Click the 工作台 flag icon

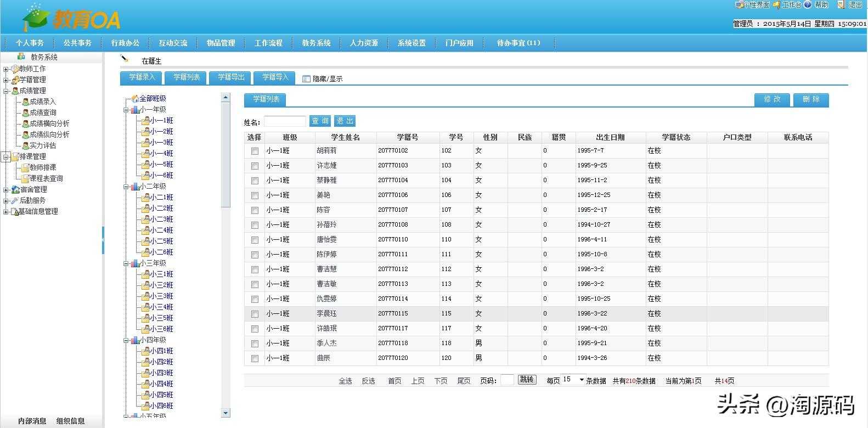click(x=776, y=5)
